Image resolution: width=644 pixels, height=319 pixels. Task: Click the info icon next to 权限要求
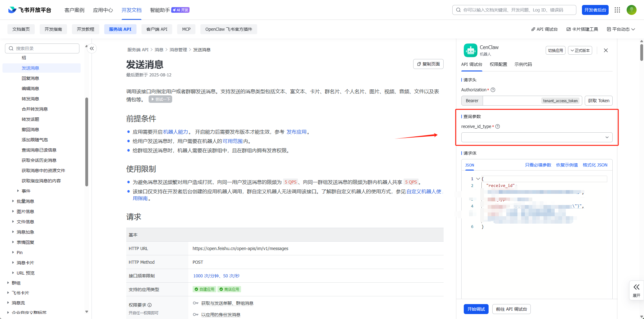pos(150,305)
